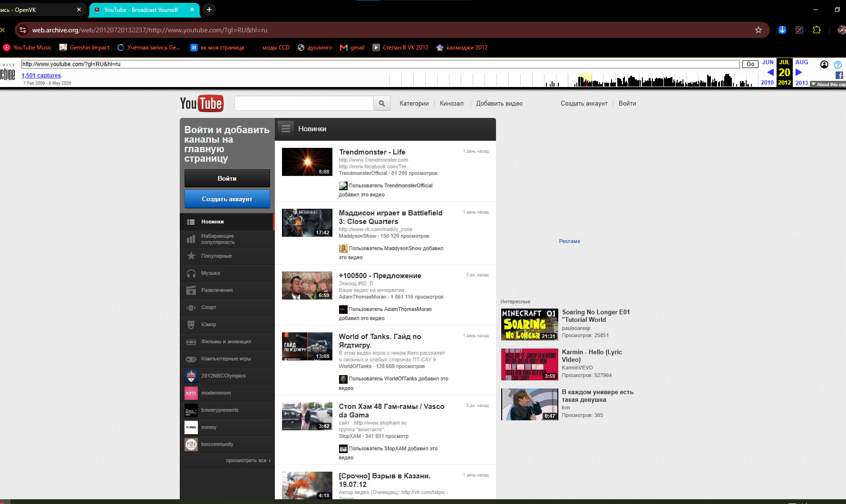Click the black Войти button in sidebar
The image size is (846, 504).
tap(227, 178)
